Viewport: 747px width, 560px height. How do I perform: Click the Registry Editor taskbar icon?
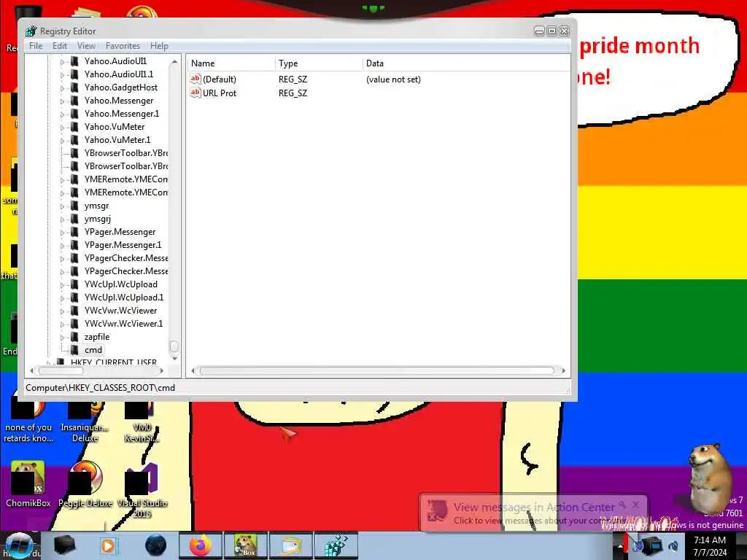(336, 545)
